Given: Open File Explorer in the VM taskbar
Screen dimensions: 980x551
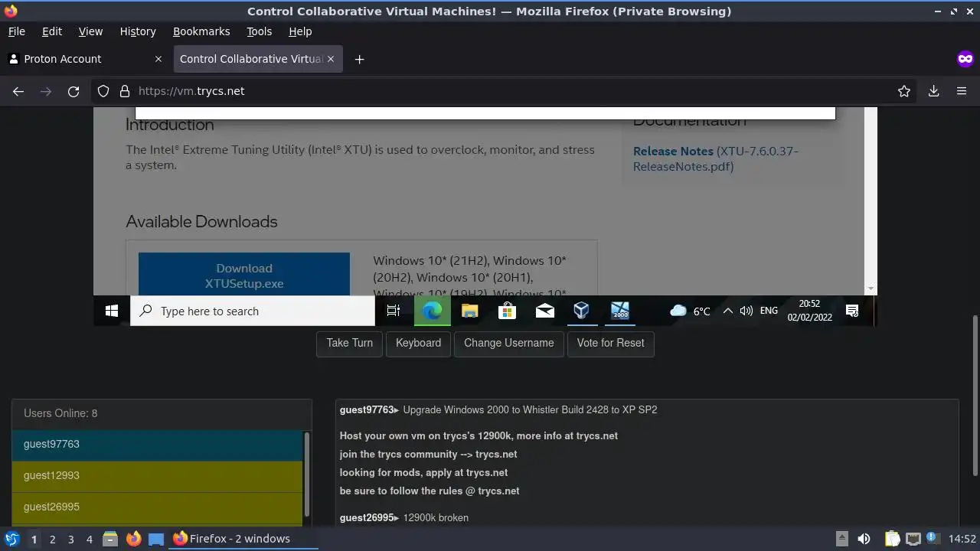Looking at the screenshot, I should (x=469, y=311).
